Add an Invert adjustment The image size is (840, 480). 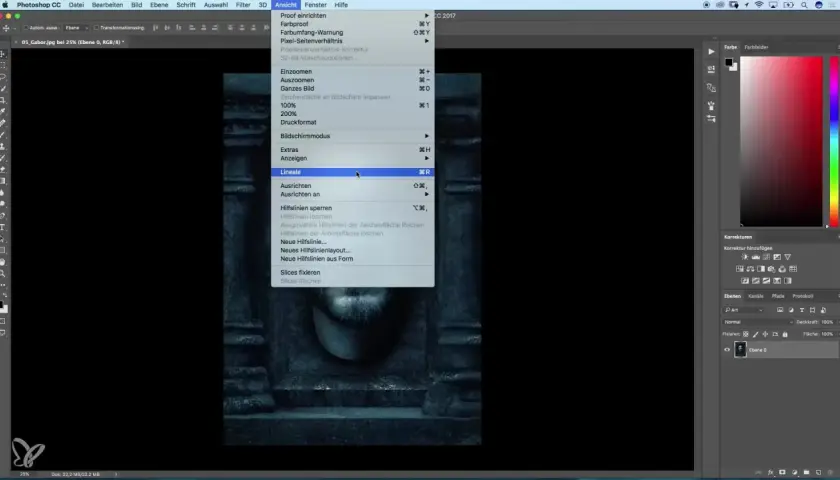pyautogui.click(x=745, y=281)
